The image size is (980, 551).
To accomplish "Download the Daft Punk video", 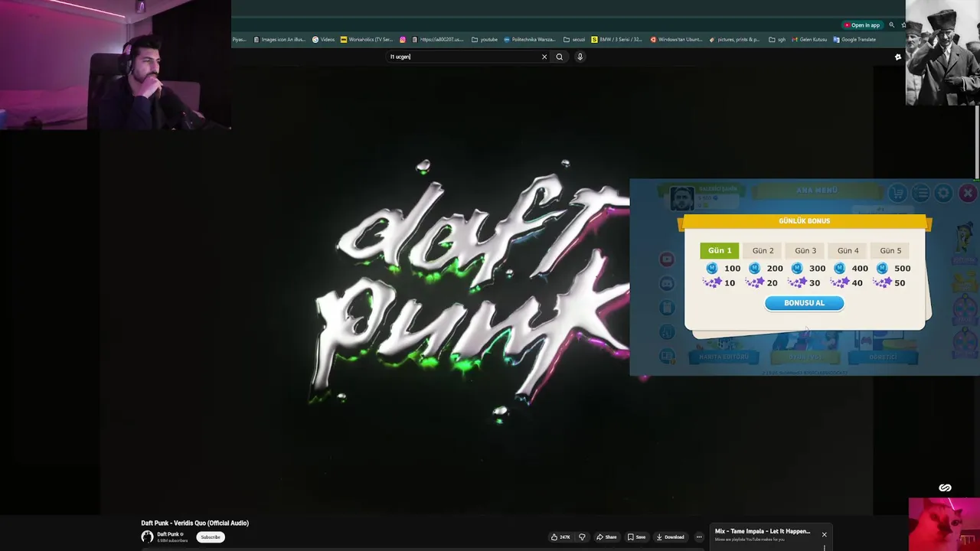I will point(670,537).
